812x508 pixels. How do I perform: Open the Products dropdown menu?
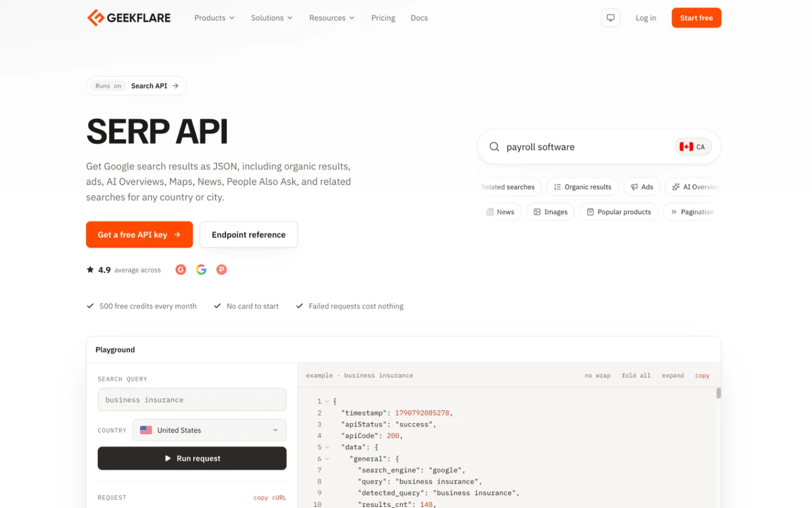click(x=214, y=18)
